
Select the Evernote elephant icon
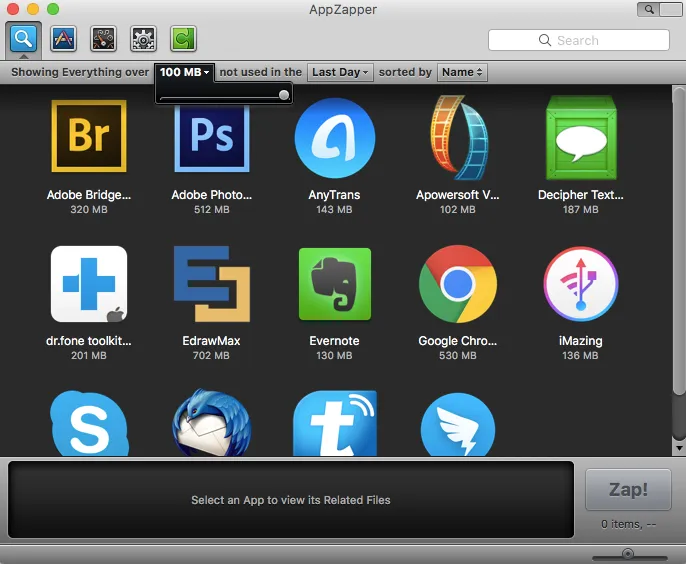pyautogui.click(x=335, y=284)
